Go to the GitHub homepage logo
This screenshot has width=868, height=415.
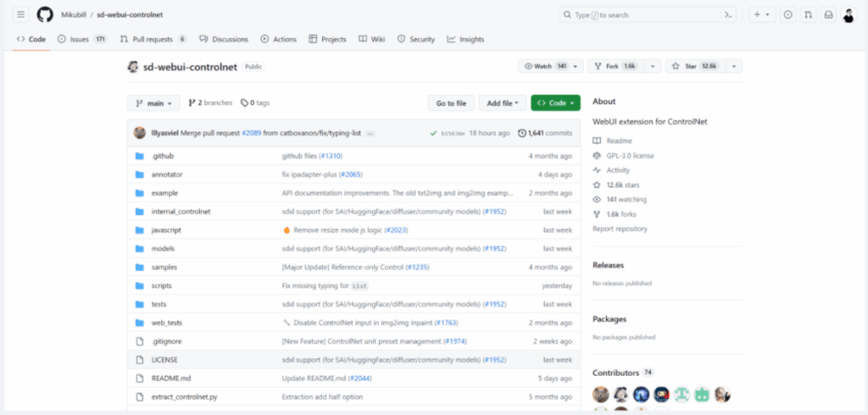click(x=45, y=15)
